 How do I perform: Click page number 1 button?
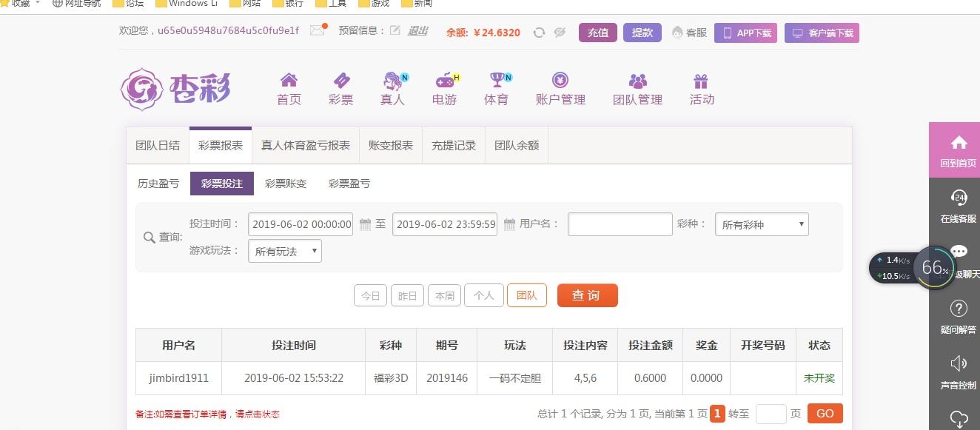(x=717, y=414)
